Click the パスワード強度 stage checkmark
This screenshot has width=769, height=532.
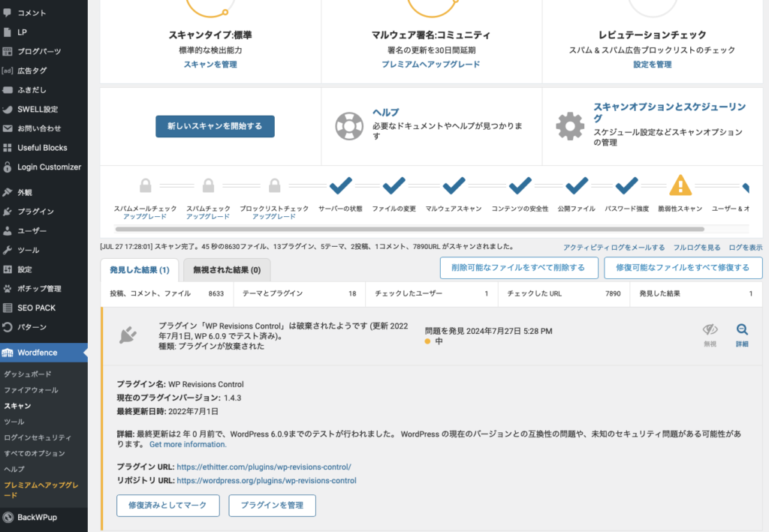(x=627, y=185)
